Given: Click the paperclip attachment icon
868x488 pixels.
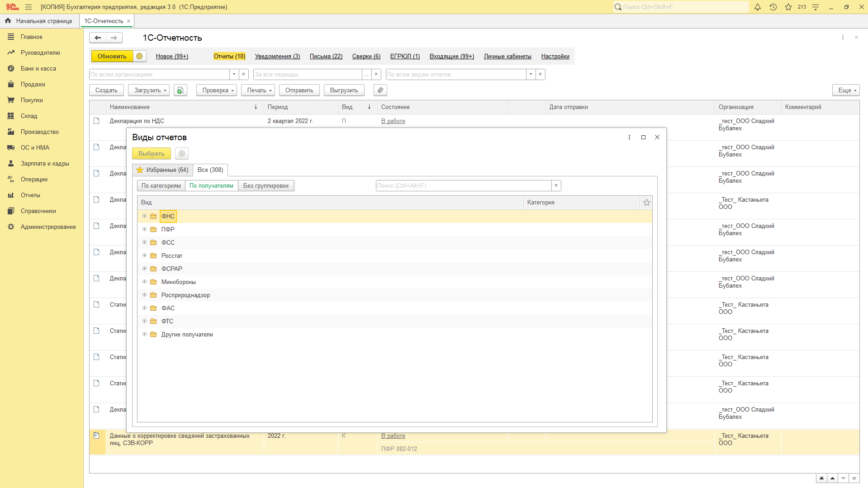Looking at the screenshot, I should [380, 90].
